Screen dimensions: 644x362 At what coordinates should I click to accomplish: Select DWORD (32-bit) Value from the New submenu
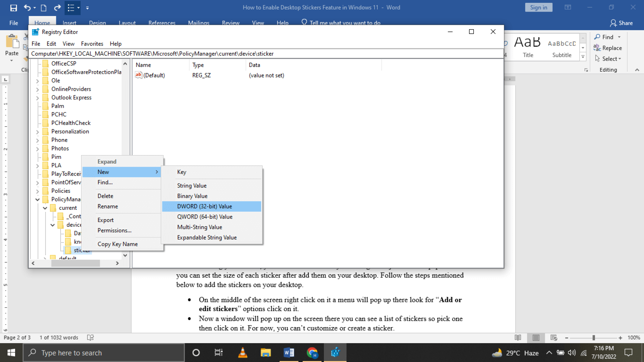click(x=204, y=206)
